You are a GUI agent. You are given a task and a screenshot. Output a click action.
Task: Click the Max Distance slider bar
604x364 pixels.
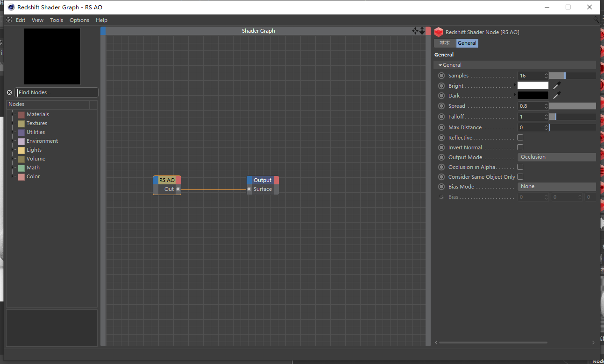click(572, 127)
